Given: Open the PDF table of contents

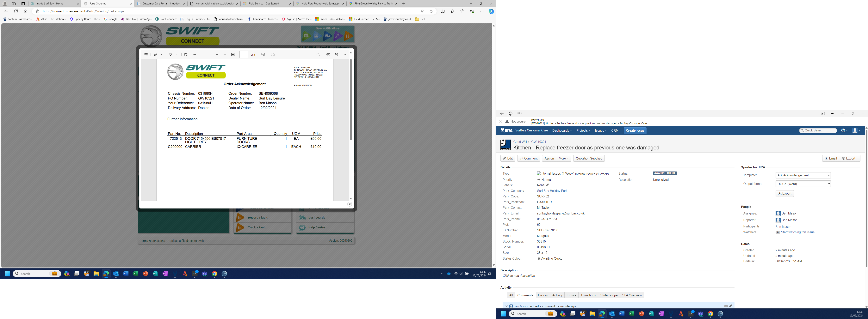Looking at the screenshot, I should (146, 55).
